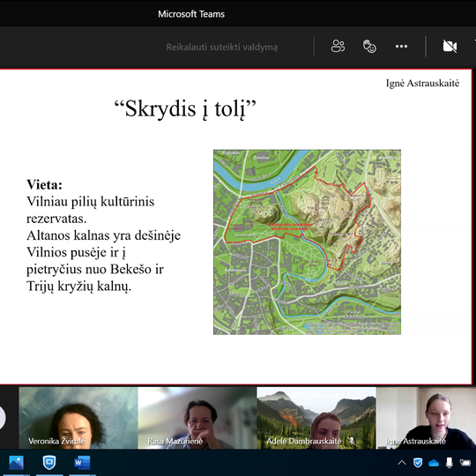Select Rasa Mazūrienė video tile
The width and height of the screenshot is (476, 476).
[197, 418]
